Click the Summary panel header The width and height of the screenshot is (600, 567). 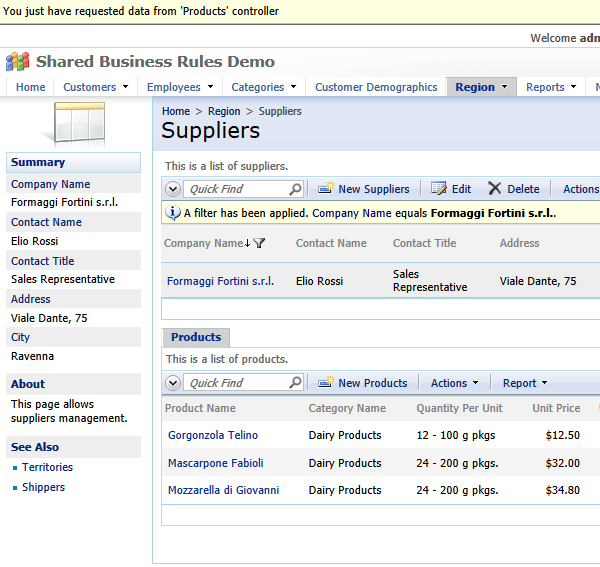point(73,162)
